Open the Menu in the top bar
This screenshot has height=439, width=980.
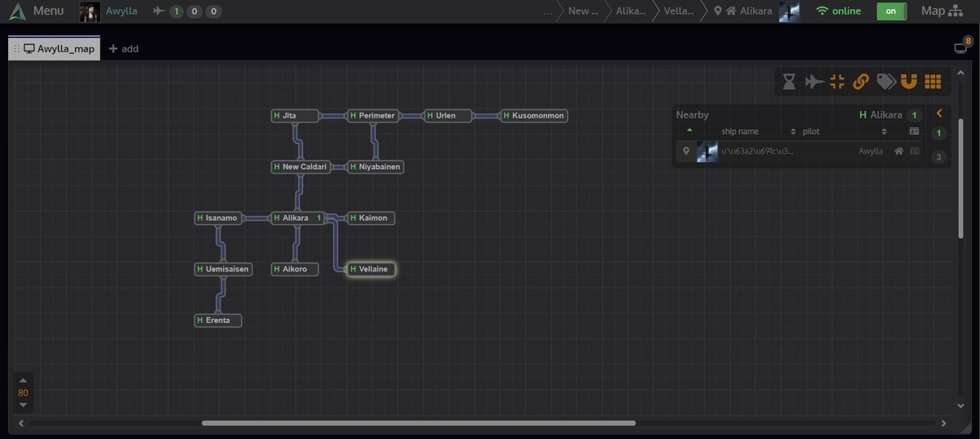[48, 11]
